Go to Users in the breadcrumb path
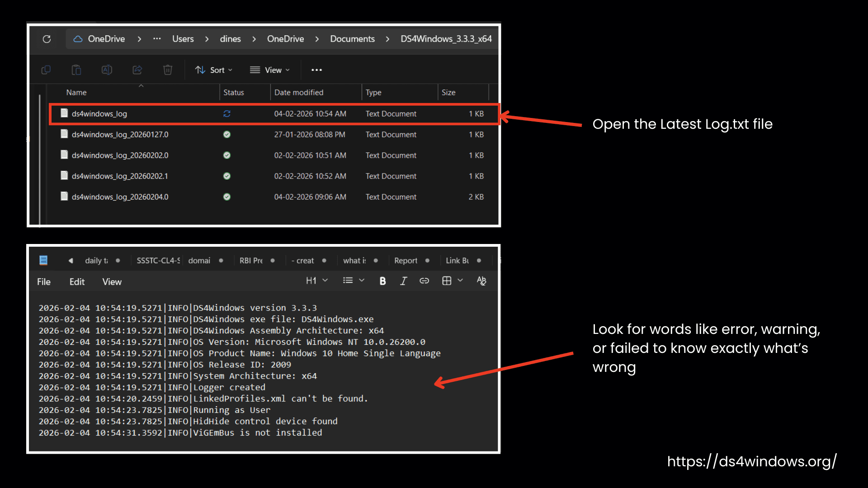Image resolution: width=868 pixels, height=488 pixels. (183, 39)
